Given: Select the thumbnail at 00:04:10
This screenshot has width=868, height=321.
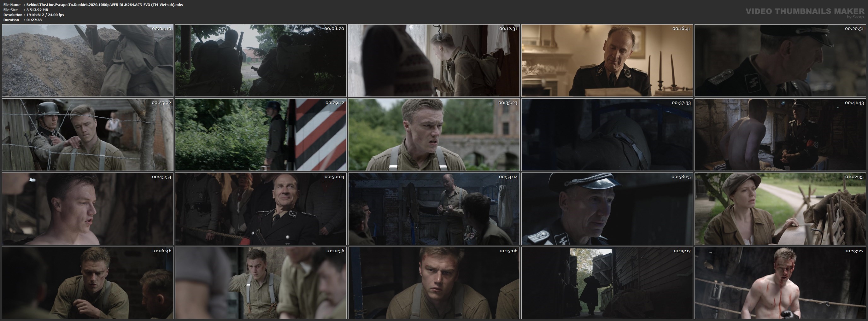Looking at the screenshot, I should click(88, 61).
